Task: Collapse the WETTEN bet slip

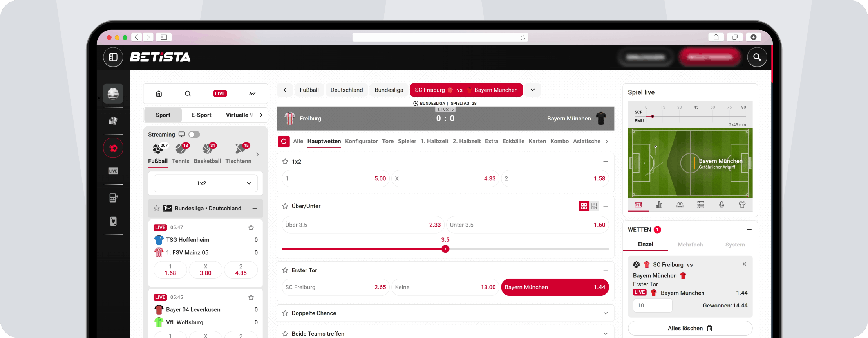Action: (749, 230)
